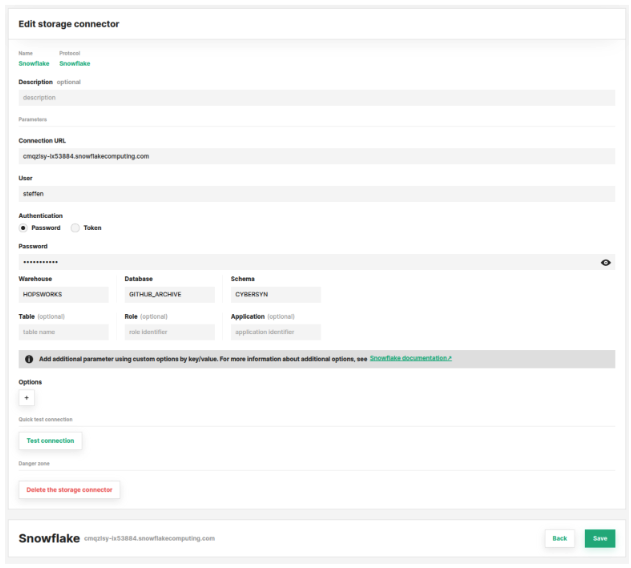Image resolution: width=631 pixels, height=568 pixels.
Task: Open Snowflake documentation link
Action: click(x=410, y=357)
